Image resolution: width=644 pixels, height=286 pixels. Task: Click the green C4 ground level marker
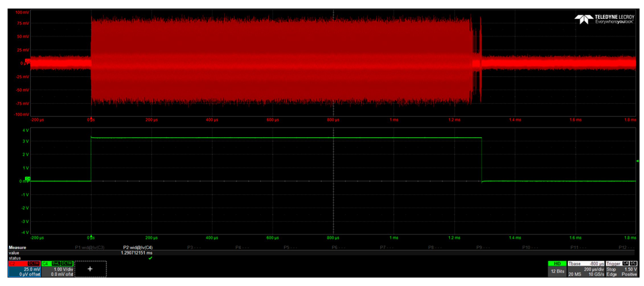(28, 179)
